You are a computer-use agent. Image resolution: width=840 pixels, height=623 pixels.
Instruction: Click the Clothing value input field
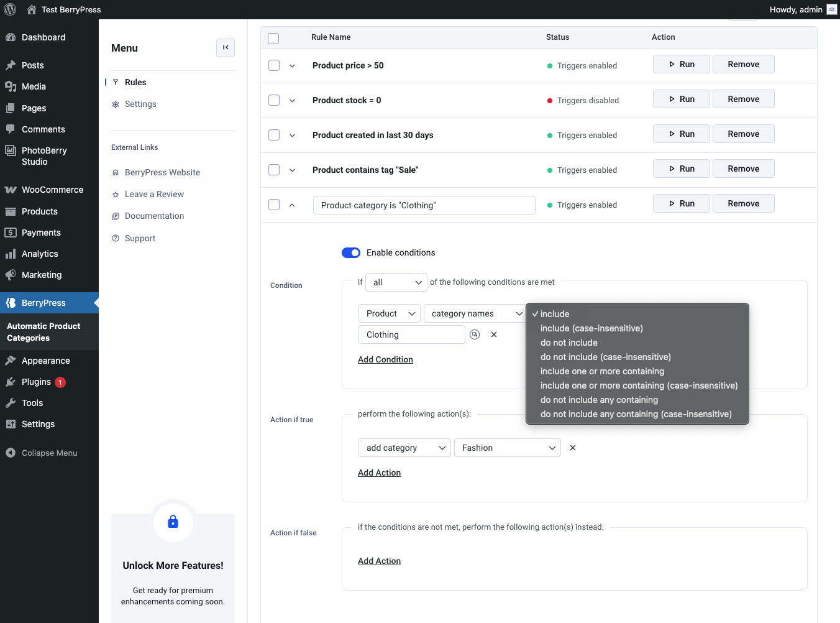point(412,335)
